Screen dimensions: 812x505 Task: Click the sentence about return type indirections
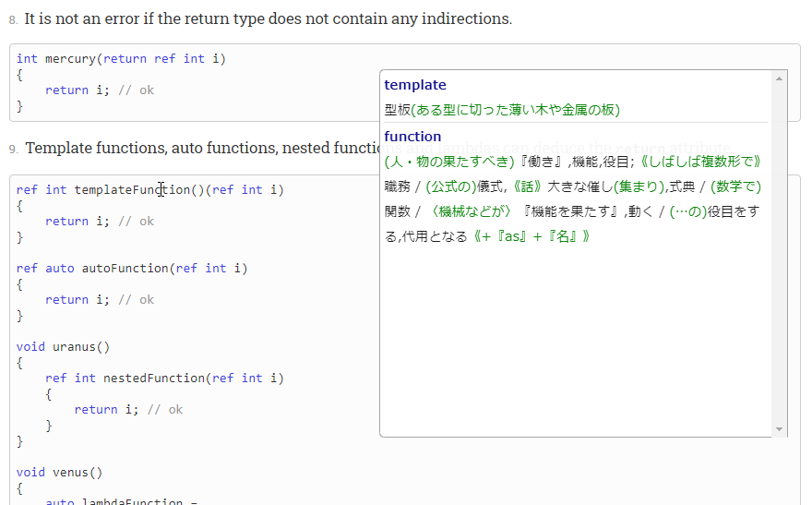268,18
